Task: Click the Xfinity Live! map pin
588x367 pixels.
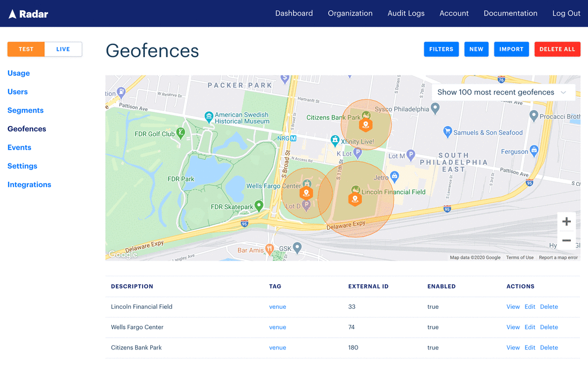Action: click(x=335, y=140)
